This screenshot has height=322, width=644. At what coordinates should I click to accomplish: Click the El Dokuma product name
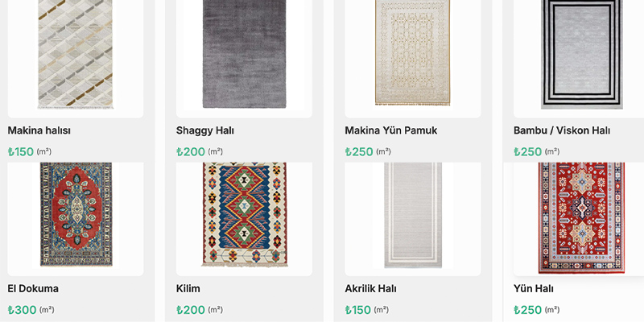pos(33,289)
